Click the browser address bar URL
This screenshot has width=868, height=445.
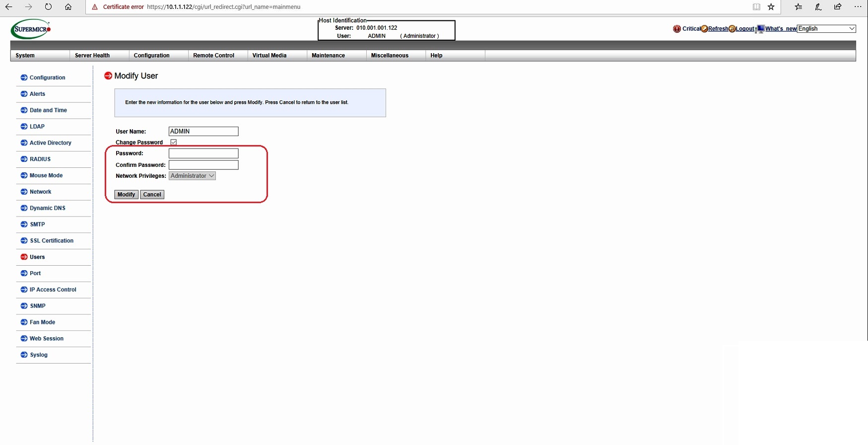click(224, 7)
